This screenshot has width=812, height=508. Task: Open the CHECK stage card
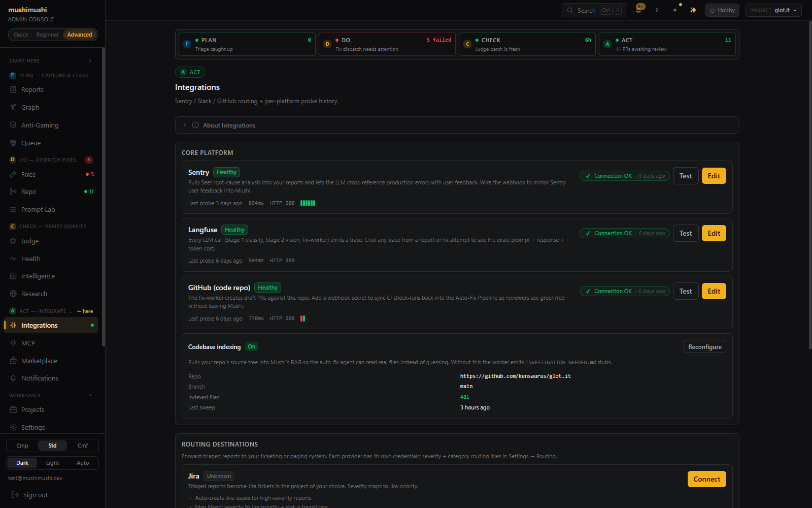[x=527, y=44]
